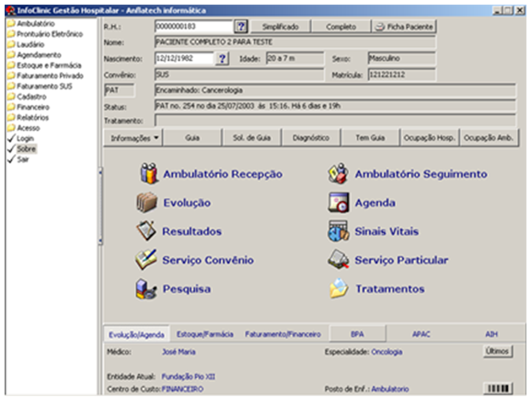Switch to the Estoque/Farmácia tab
The image size is (532, 398).
205,334
